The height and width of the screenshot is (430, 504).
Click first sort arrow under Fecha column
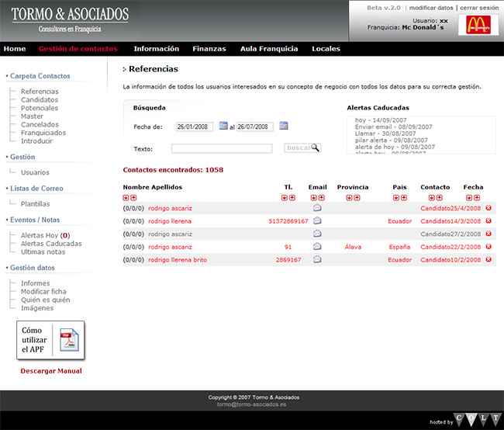click(469, 198)
